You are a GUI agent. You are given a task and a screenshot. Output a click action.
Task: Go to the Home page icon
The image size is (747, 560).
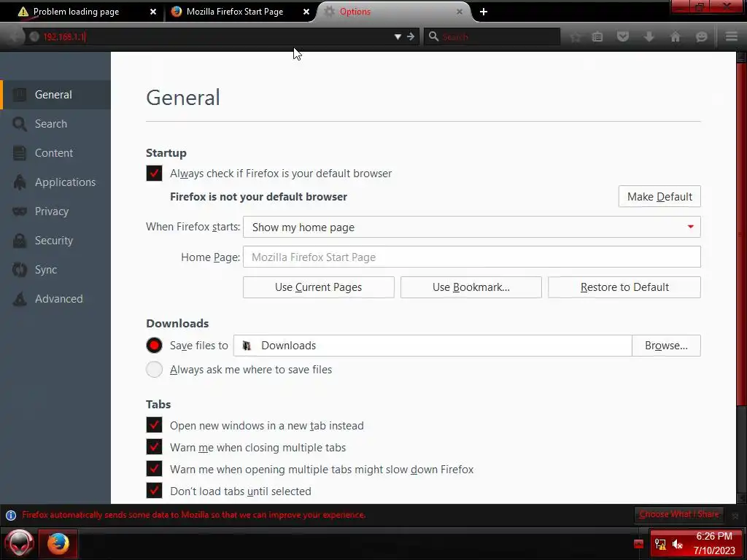(675, 36)
